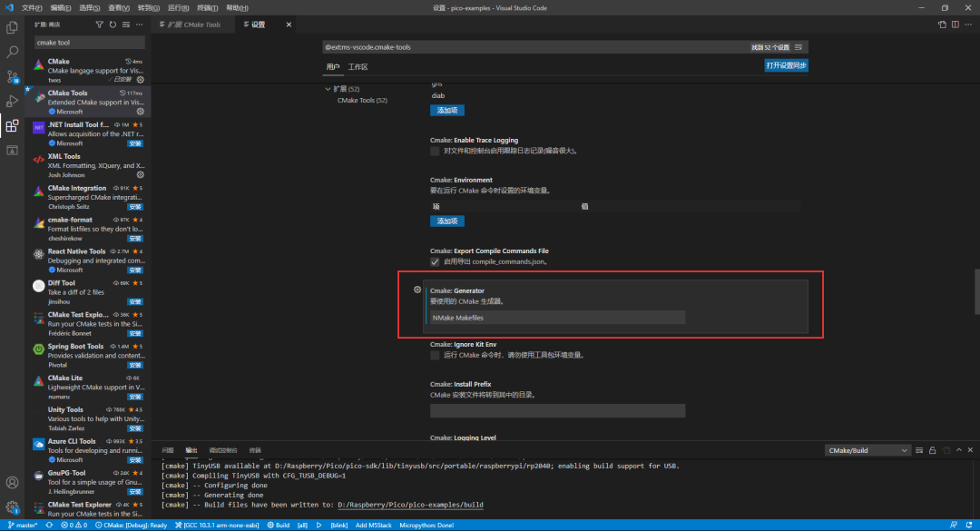The width and height of the screenshot is (980, 531).
Task: Open the Explorer view in activity bar
Action: point(13,28)
